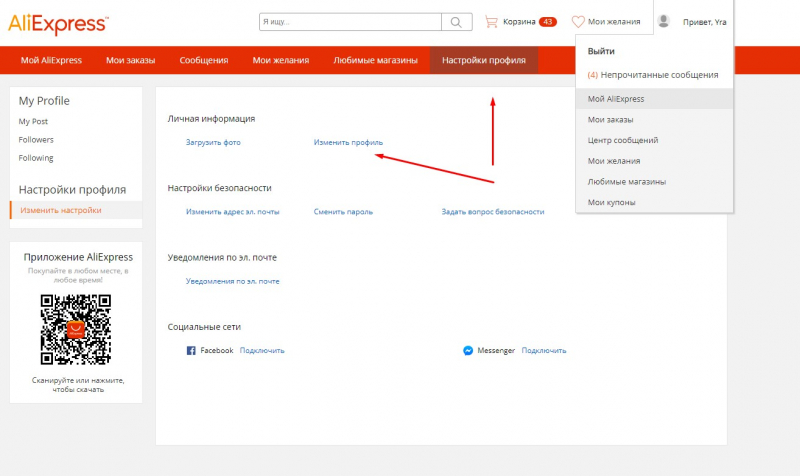800x476 pixels.
Task: Click the Настройки профиля sidebar heading
Action: (x=72, y=190)
